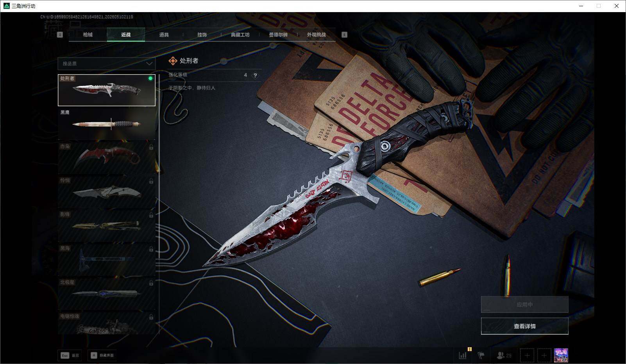The height and width of the screenshot is (364, 626).
Task: Open the 枪械 tab
Action: click(88, 35)
